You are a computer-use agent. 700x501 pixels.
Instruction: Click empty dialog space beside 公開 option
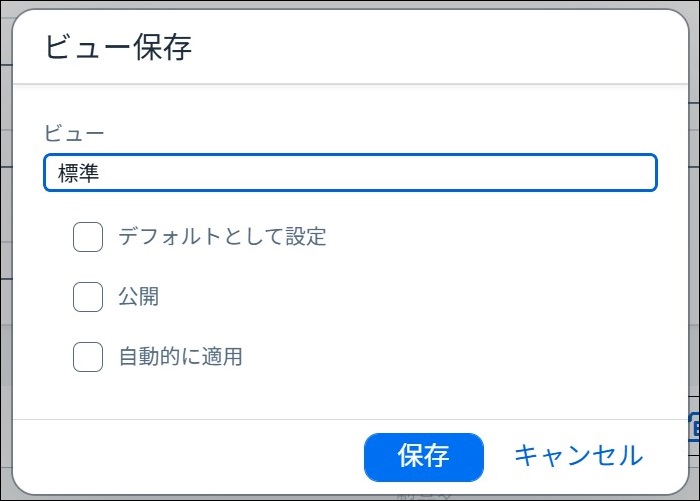(402, 296)
